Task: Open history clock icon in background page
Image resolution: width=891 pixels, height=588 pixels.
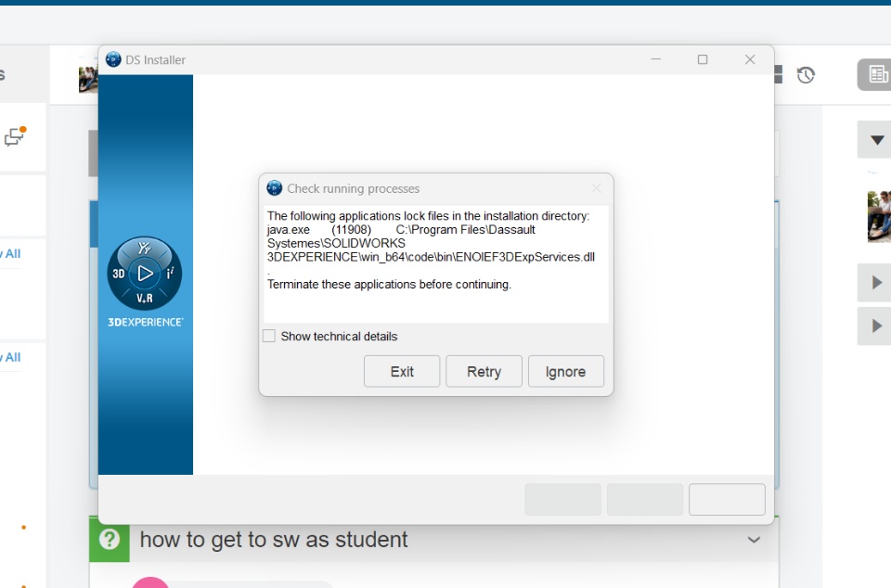Action: click(806, 75)
